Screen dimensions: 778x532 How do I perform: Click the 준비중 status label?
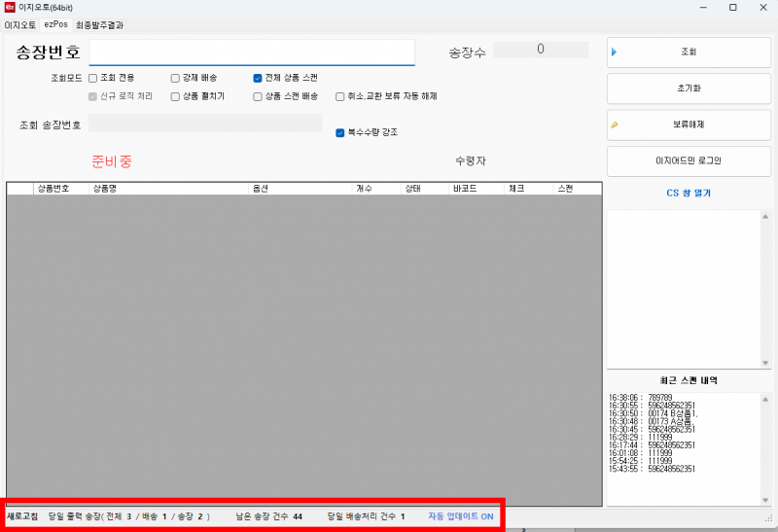(x=112, y=161)
